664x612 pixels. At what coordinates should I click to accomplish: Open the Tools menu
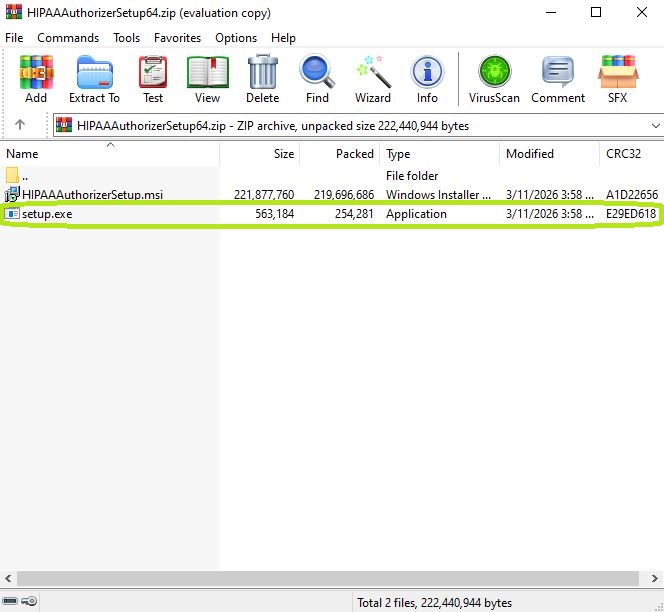pos(127,38)
